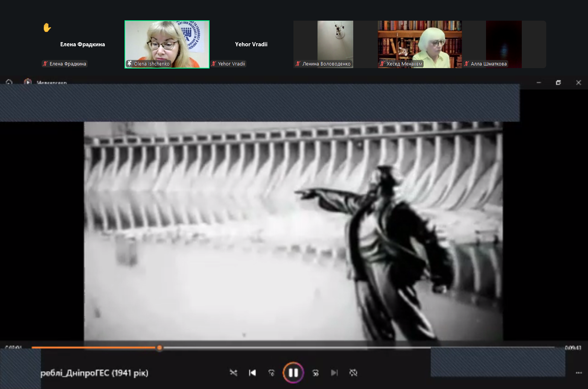Screen dimensions: 588x389
Task: Select Хесед Менахем's video tile
Action: (420, 44)
